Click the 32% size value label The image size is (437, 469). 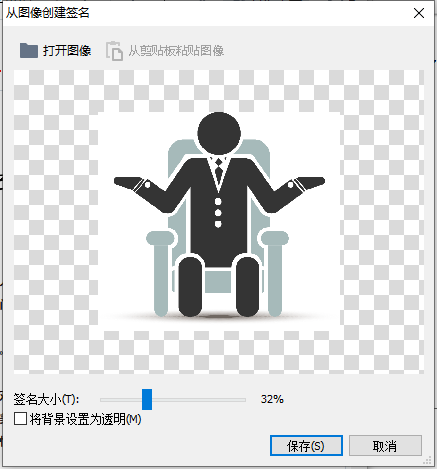tap(272, 399)
